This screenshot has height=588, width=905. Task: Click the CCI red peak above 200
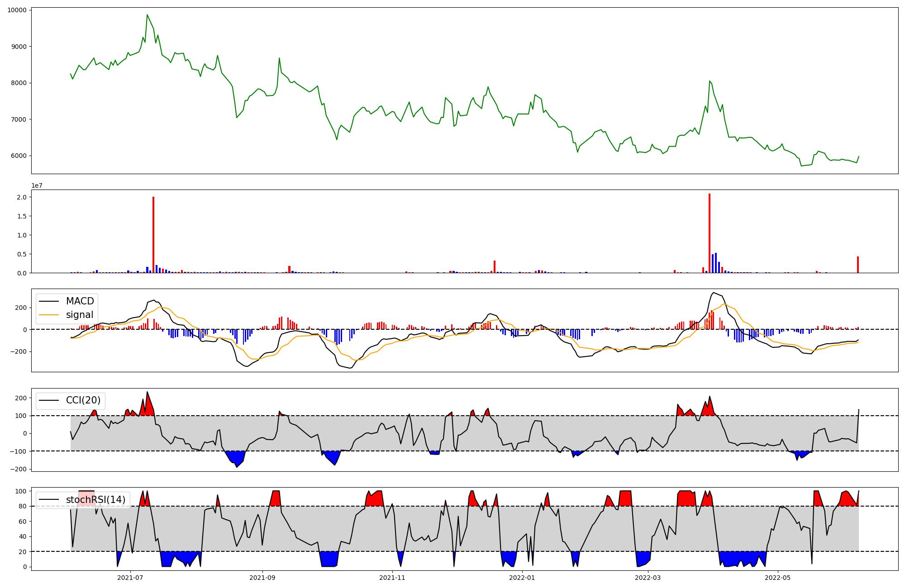point(147,393)
